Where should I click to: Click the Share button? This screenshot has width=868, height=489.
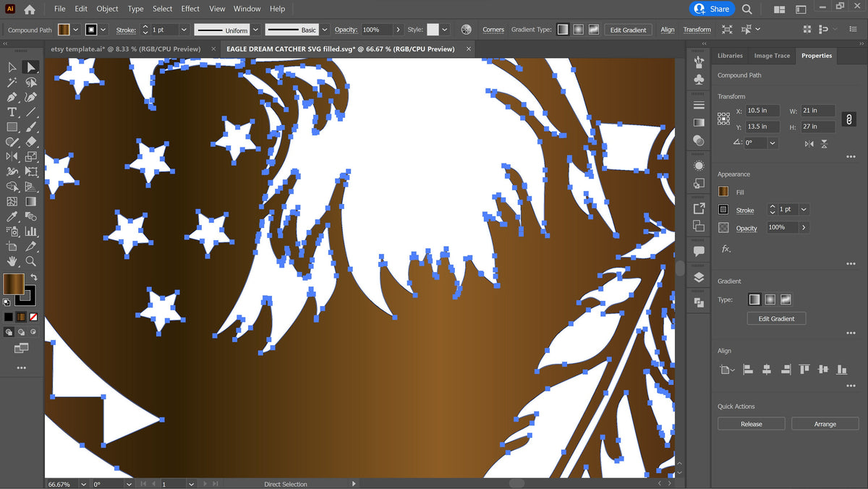click(712, 9)
